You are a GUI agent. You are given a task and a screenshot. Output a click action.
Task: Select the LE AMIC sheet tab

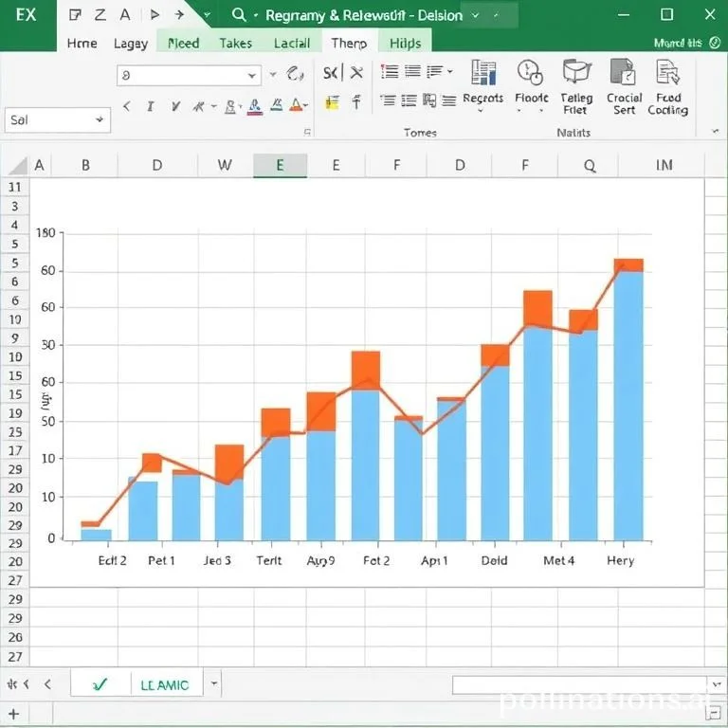(165, 684)
